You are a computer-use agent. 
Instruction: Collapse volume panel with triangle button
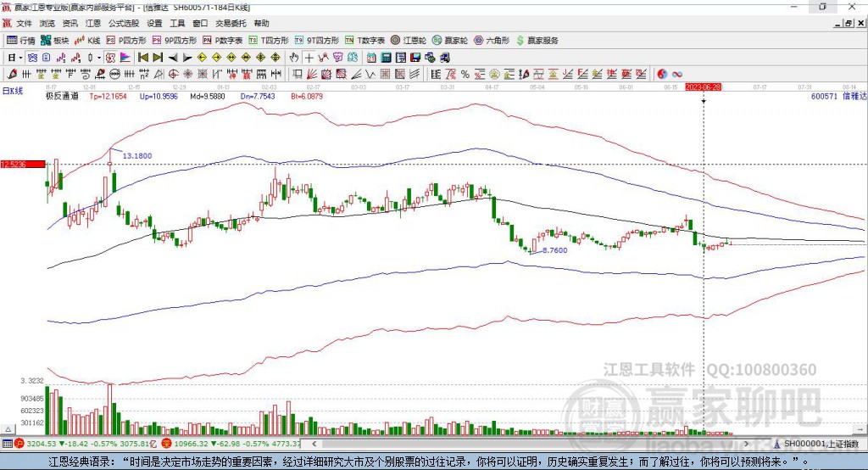8,429
